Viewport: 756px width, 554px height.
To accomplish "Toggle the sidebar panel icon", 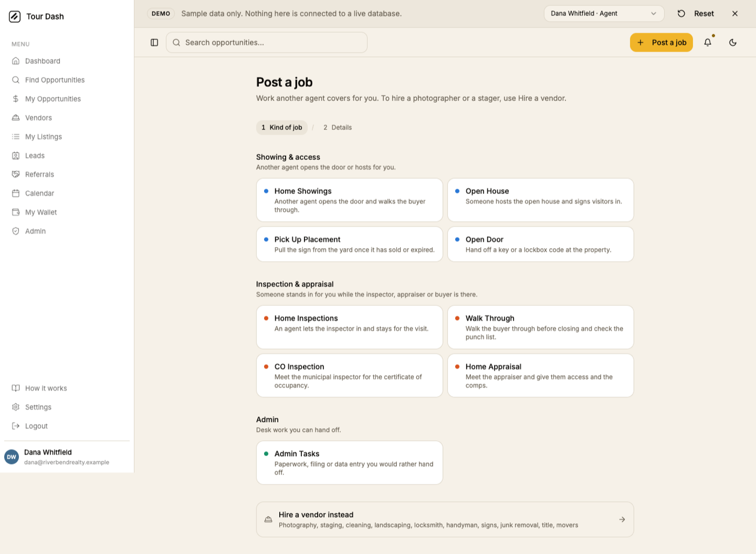I will [154, 43].
